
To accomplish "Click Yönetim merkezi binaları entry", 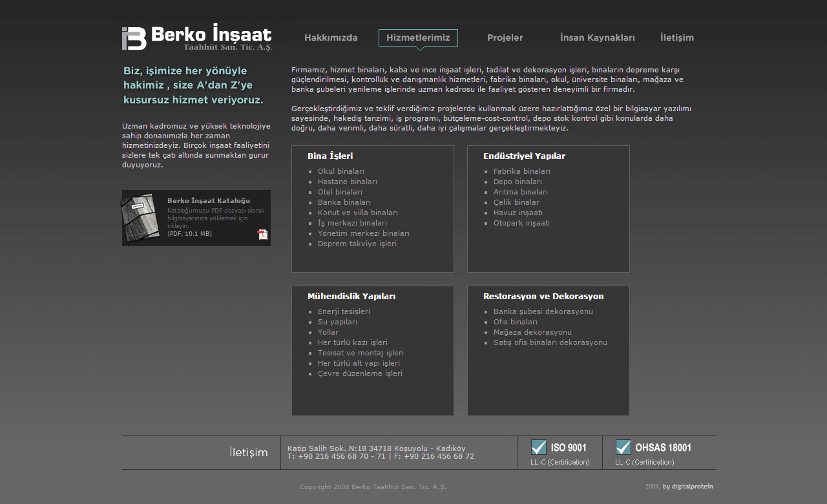I will point(364,233).
